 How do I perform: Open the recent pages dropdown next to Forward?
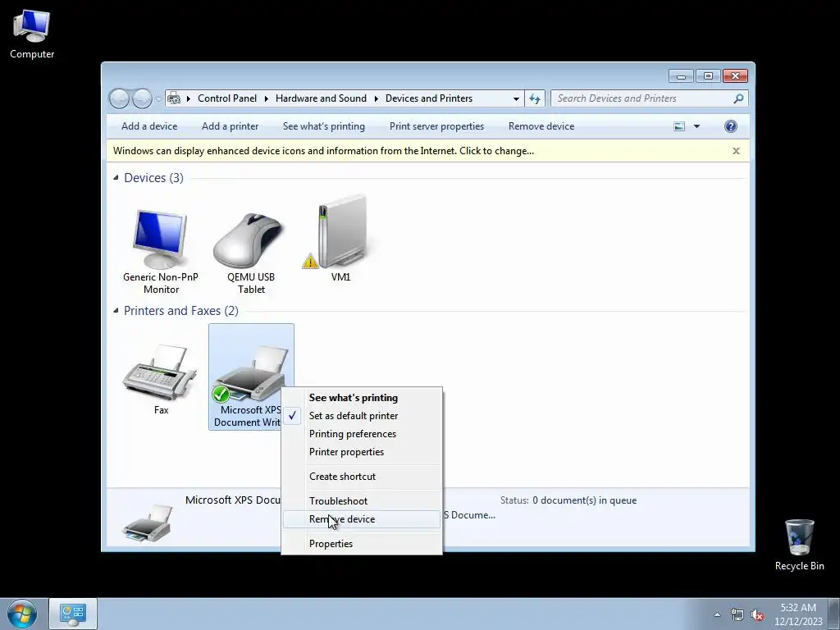click(x=158, y=98)
